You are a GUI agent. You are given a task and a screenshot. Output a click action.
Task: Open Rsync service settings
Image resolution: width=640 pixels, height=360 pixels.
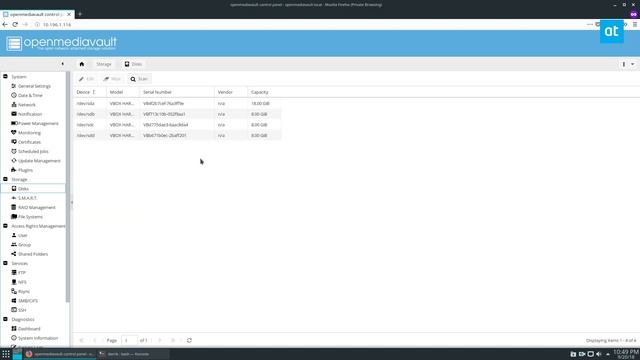[24, 291]
